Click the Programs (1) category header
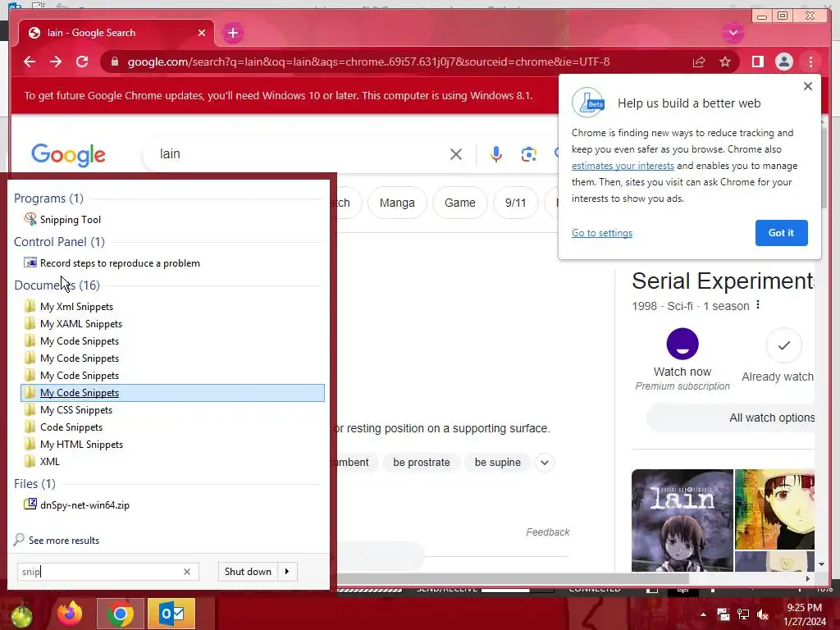The width and height of the screenshot is (840, 630). [x=48, y=199]
